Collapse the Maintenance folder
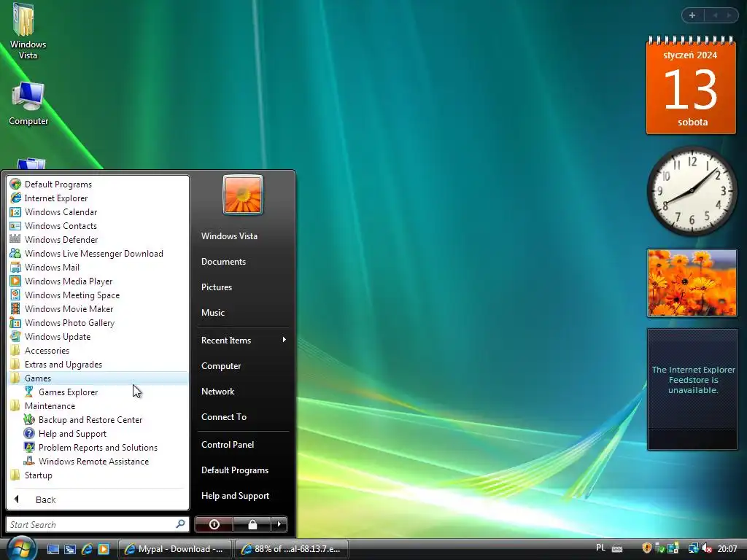 43,405
